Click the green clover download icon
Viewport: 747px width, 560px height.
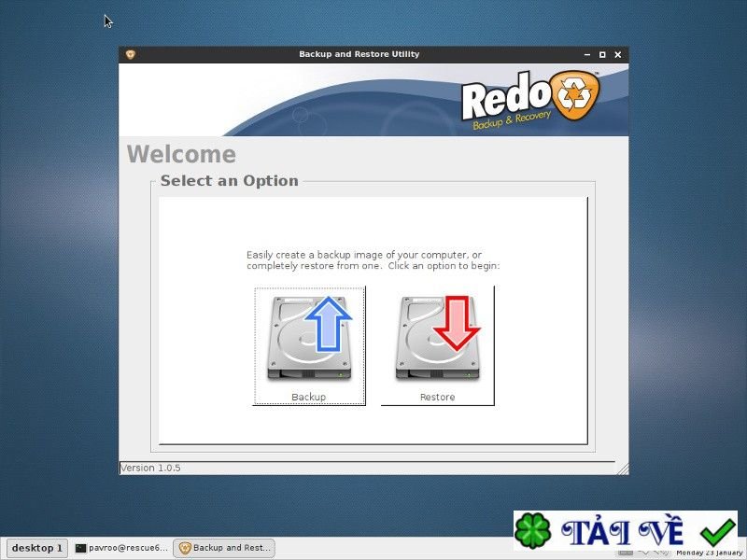click(532, 531)
